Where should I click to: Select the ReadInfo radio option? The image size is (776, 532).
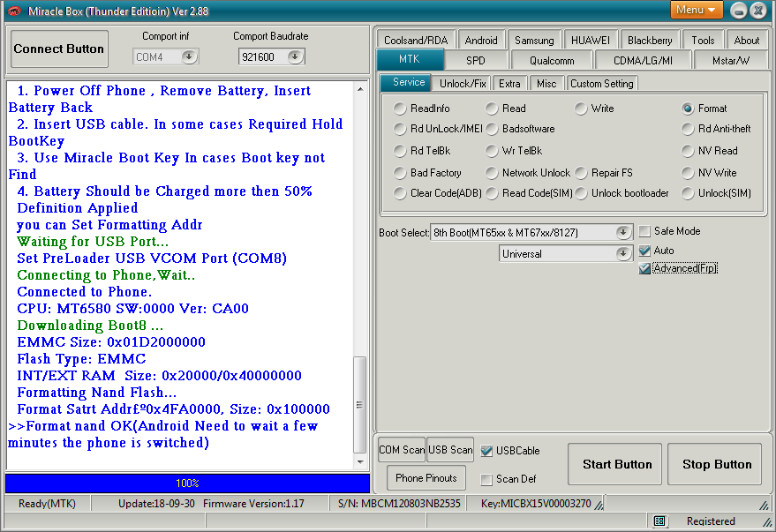(x=400, y=109)
